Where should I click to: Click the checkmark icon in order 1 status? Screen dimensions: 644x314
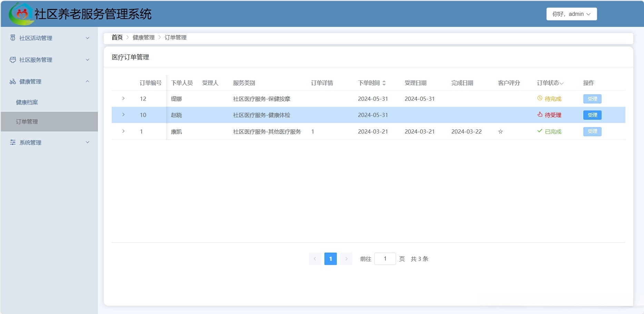pos(540,131)
